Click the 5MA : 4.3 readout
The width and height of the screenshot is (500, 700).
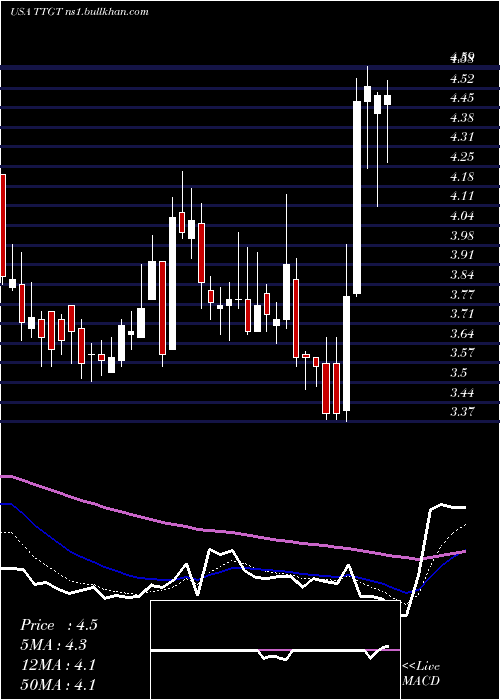tap(53, 645)
